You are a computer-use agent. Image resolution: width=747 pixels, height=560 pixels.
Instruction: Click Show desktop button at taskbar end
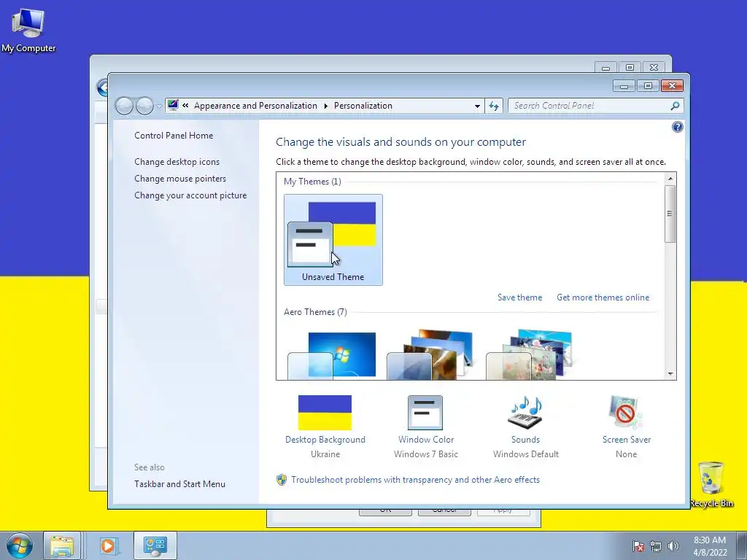pyautogui.click(x=742, y=545)
